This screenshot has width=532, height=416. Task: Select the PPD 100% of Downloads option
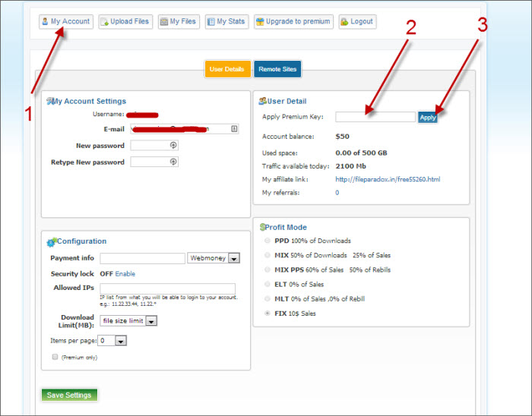tap(267, 241)
